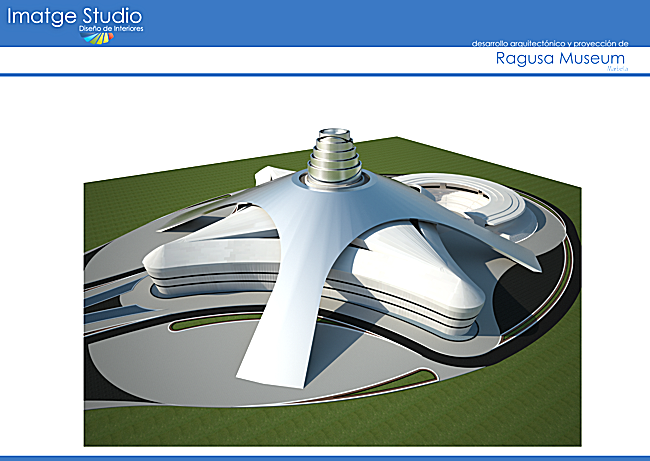Select the Ragusa Museum title
The height and width of the screenshot is (461, 650).
click(559, 59)
